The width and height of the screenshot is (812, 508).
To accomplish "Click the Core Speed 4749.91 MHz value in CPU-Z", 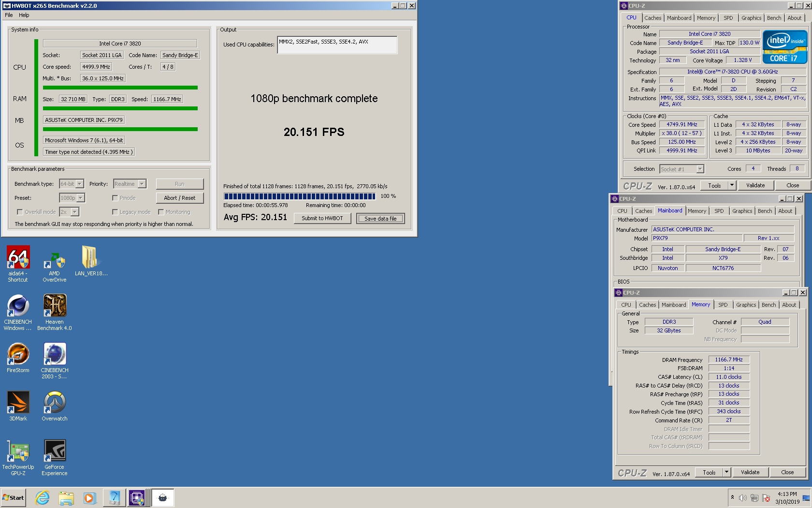I will (x=682, y=124).
